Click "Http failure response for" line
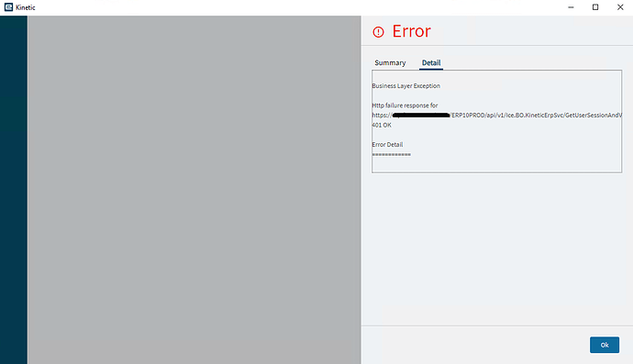Screen dimensions: 633x364 (x=405, y=105)
